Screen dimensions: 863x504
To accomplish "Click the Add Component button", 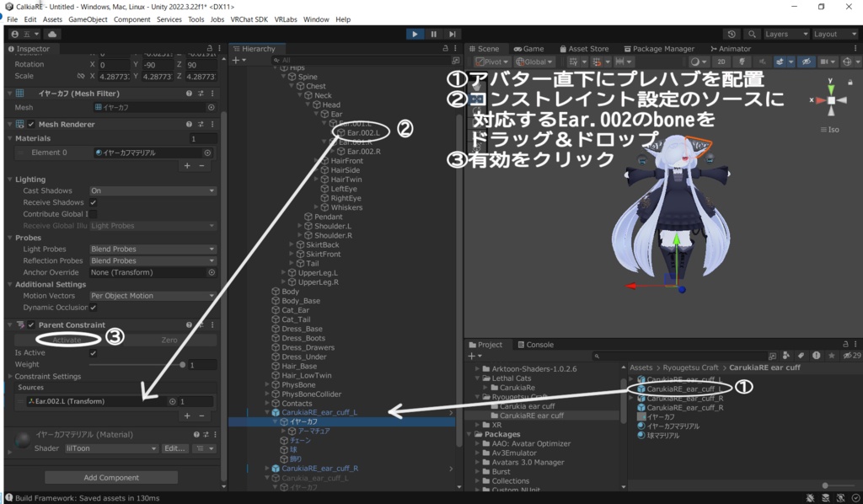I will 111,478.
